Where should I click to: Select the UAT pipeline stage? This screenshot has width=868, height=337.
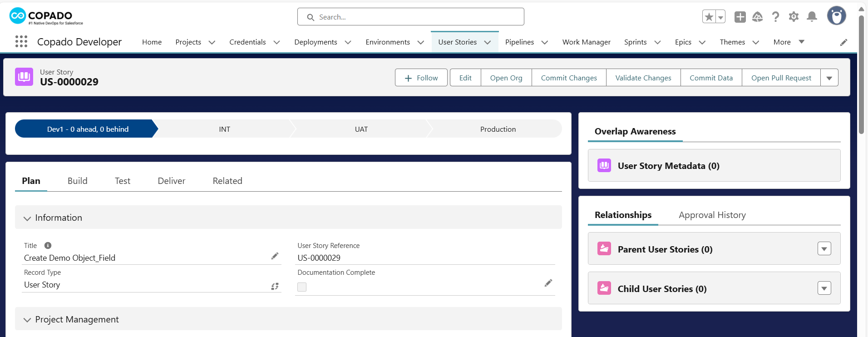(361, 129)
